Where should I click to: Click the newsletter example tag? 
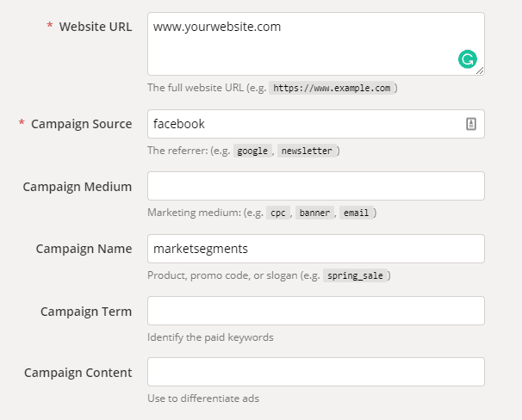click(x=307, y=151)
